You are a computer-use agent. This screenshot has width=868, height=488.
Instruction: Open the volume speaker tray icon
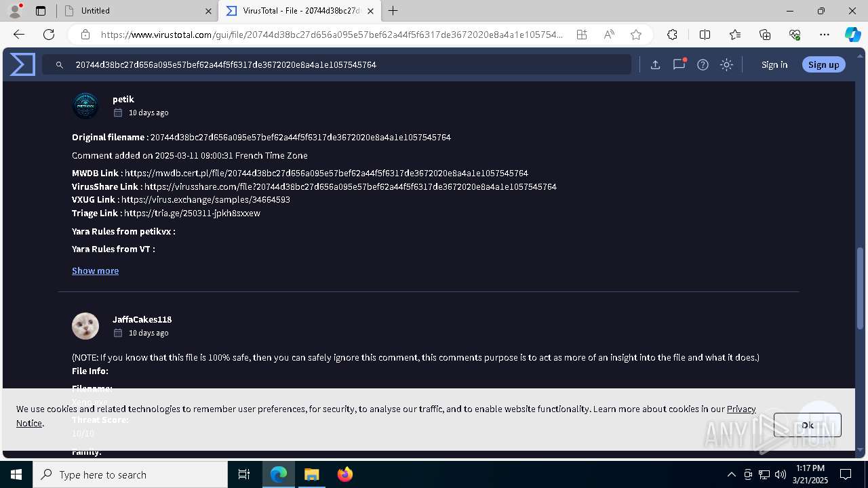click(x=781, y=474)
